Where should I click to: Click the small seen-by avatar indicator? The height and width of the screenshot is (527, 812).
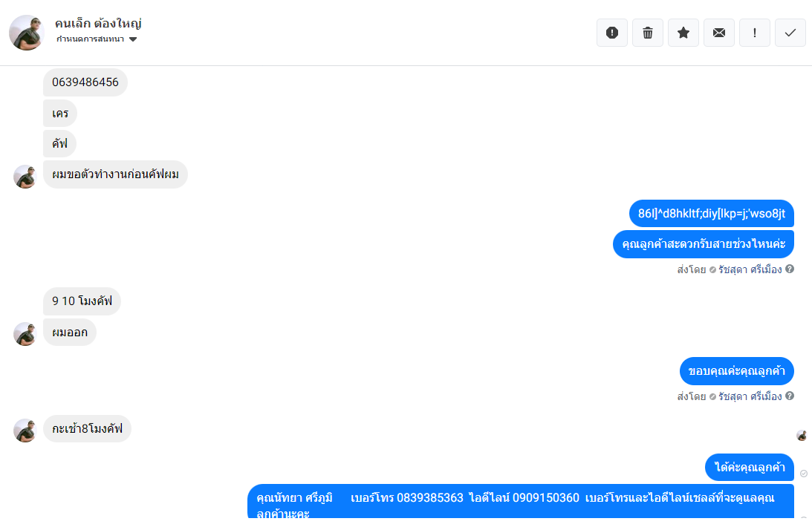tap(802, 436)
